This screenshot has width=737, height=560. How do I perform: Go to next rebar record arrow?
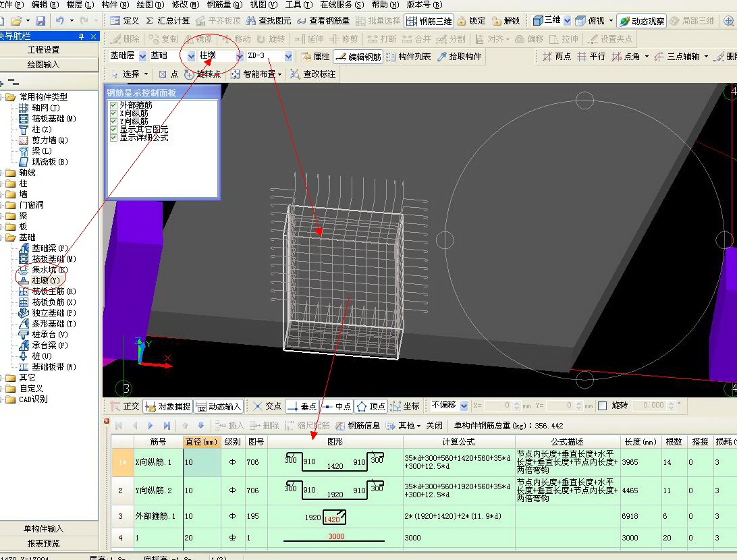pos(151,426)
